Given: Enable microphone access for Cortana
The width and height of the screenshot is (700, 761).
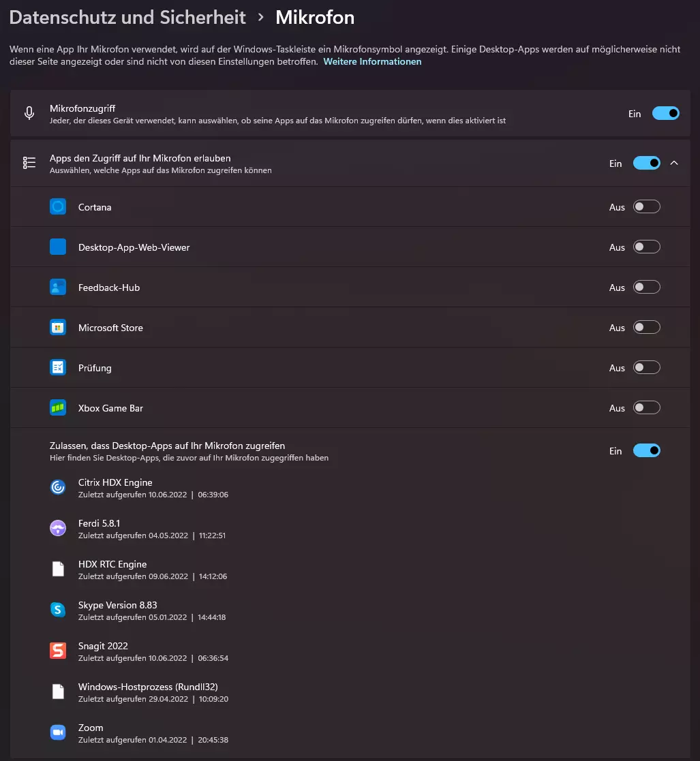Looking at the screenshot, I should click(647, 206).
